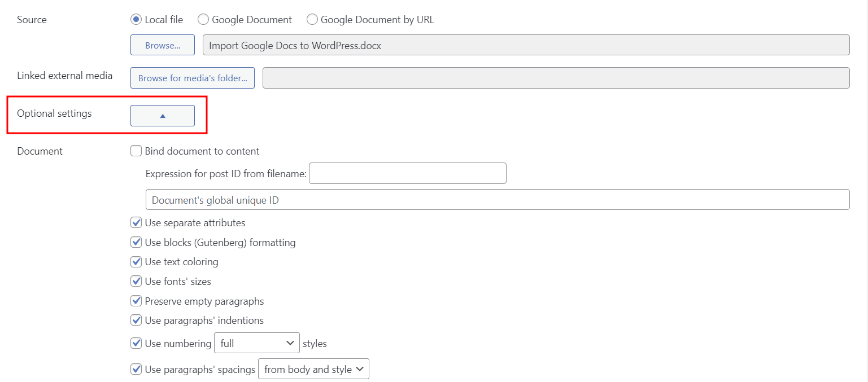
Task: Collapse the Optional settings section
Action: 163,116
